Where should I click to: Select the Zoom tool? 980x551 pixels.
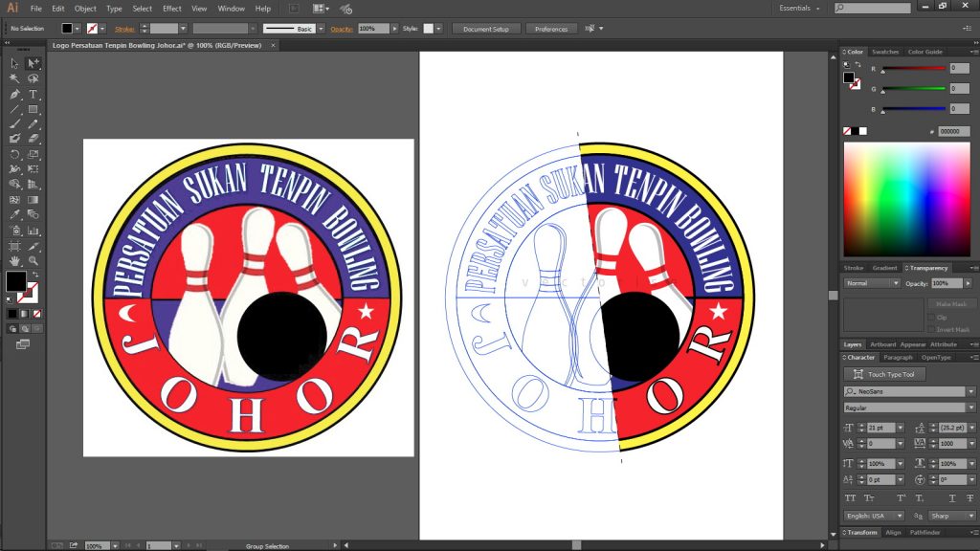coord(33,261)
